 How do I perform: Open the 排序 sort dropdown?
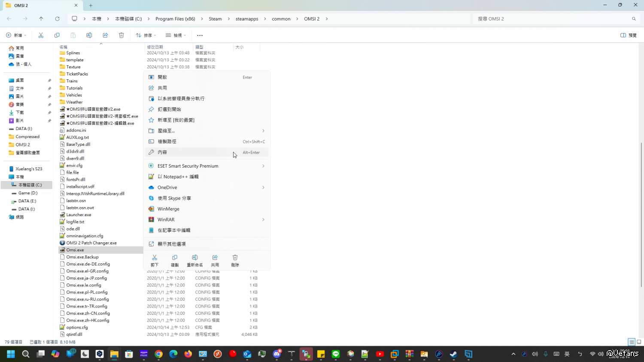click(x=146, y=35)
